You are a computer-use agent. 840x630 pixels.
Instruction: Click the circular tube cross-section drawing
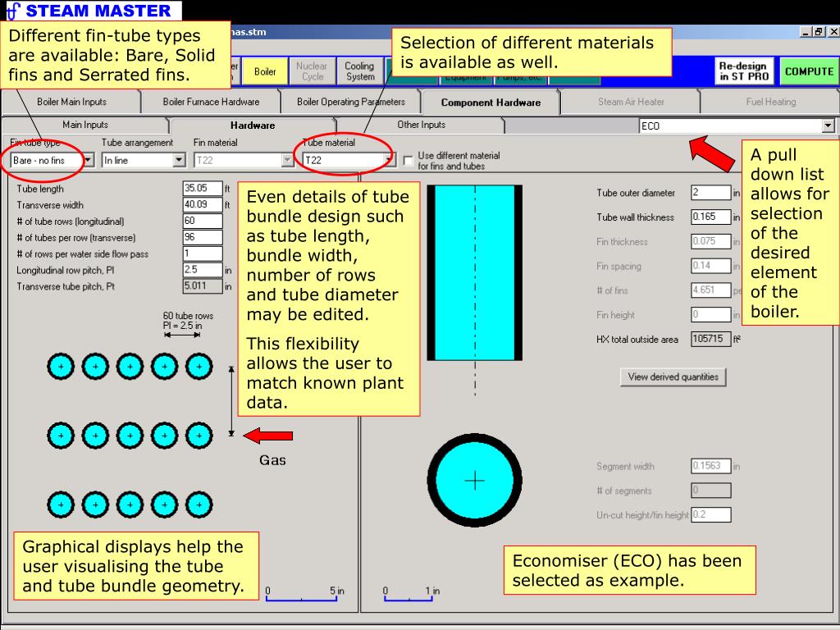click(x=475, y=481)
